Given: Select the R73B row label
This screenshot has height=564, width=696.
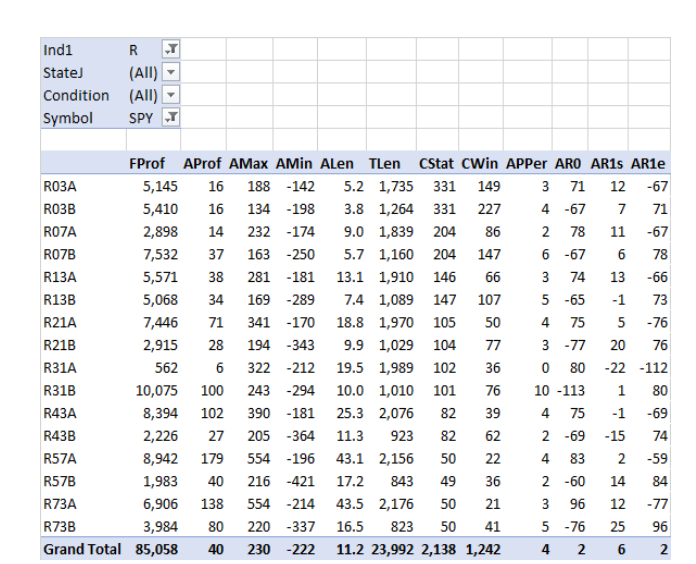Looking at the screenshot, I should [59, 527].
